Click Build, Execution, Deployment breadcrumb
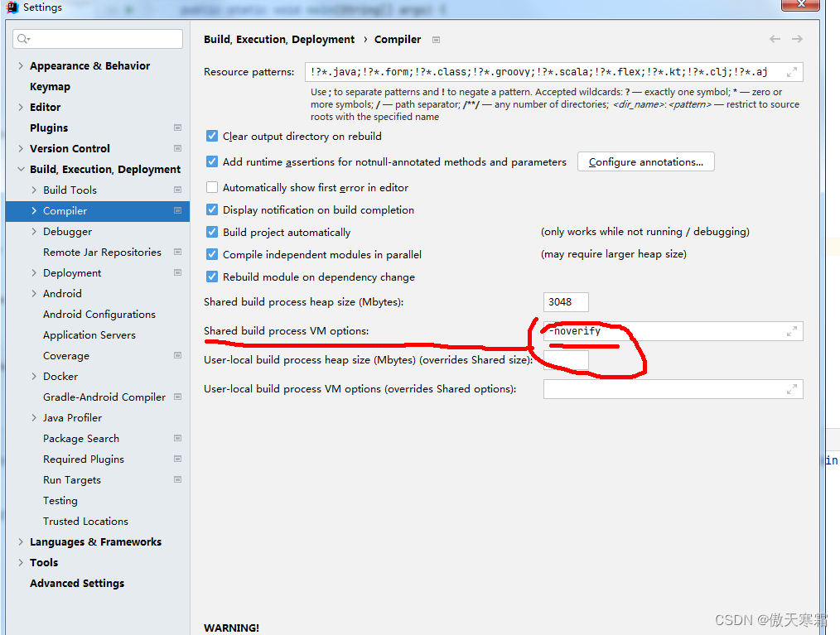The width and height of the screenshot is (840, 635). tap(279, 40)
